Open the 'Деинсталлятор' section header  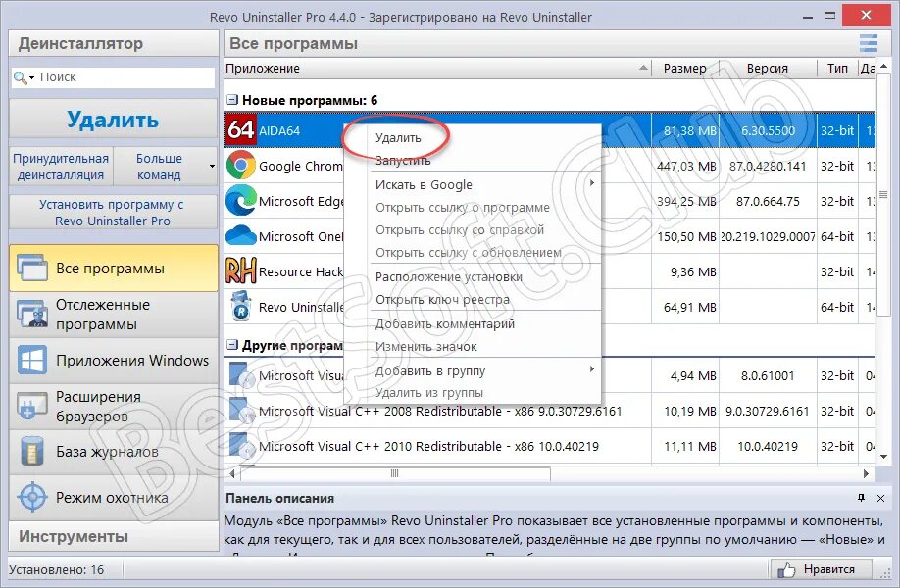click(113, 43)
